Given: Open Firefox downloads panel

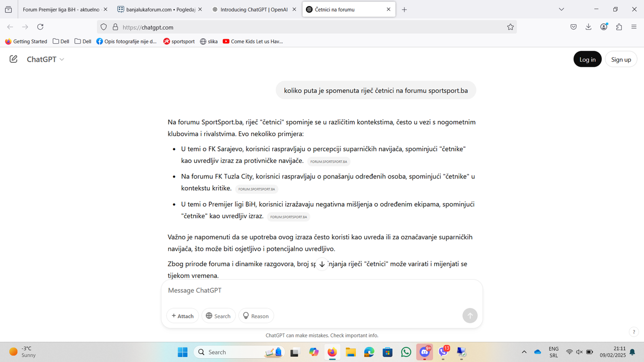Looking at the screenshot, I should click(588, 27).
